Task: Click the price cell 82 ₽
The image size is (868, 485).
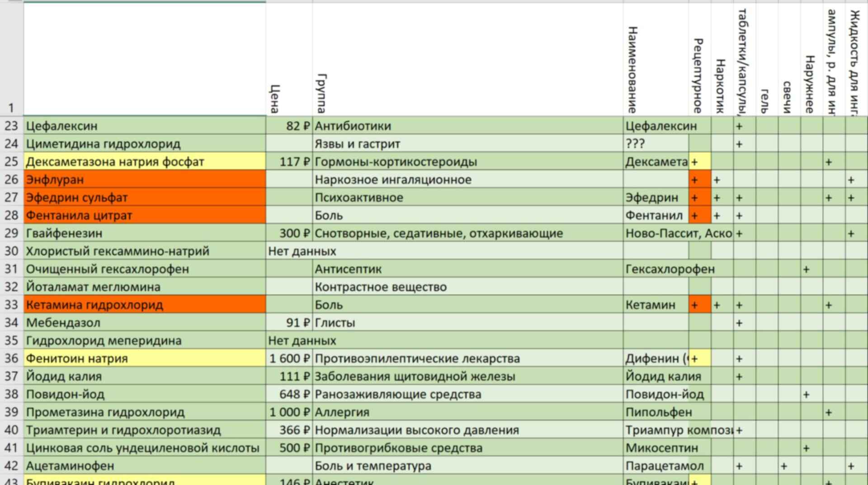Action: (289, 126)
